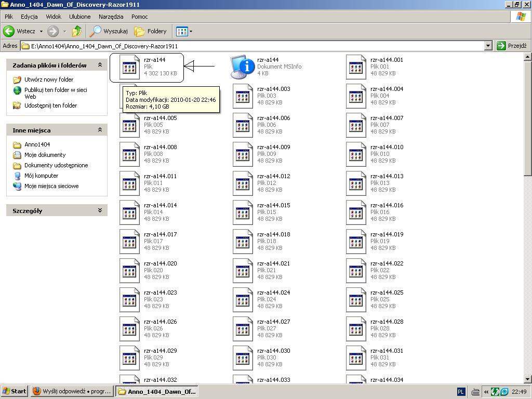The image size is (532, 399).
Task: Expand the Szczegóły panel
Action: pyautogui.click(x=100, y=210)
